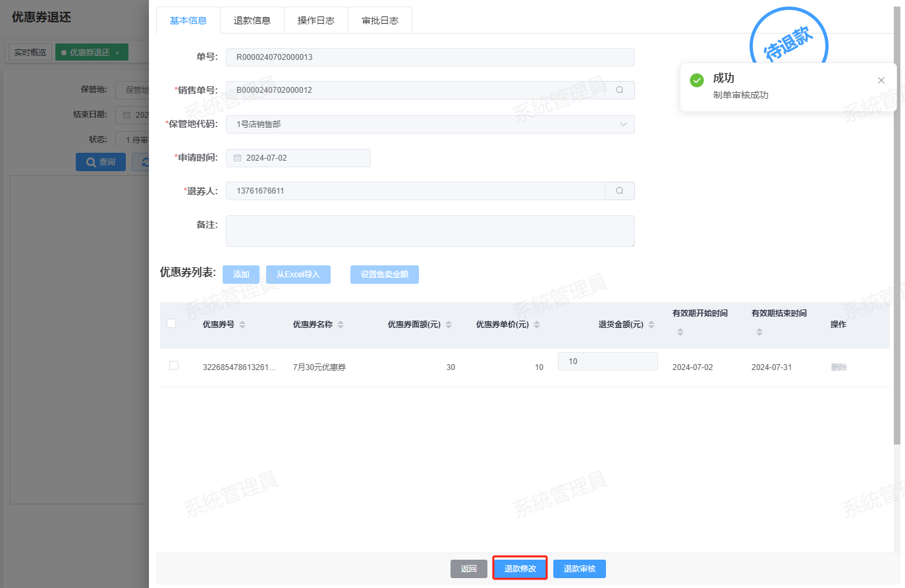905x588 pixels.
Task: Expand the 保管地代码 dropdown
Action: click(x=623, y=124)
